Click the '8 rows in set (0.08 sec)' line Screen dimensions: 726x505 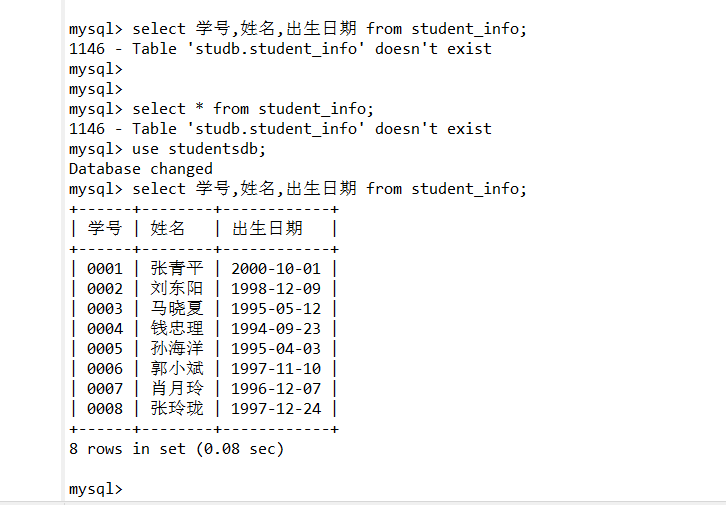click(x=176, y=449)
